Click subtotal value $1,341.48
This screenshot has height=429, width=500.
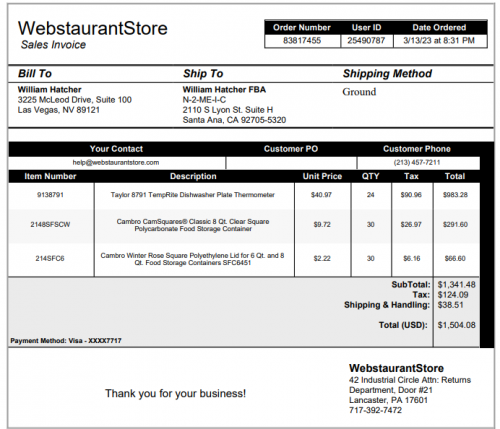(457, 285)
